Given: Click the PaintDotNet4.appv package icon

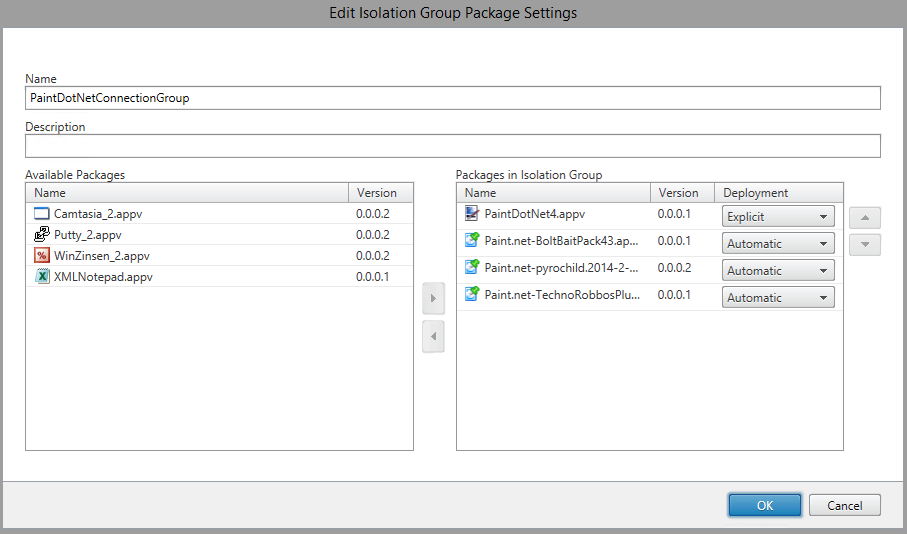Looking at the screenshot, I should [472, 213].
